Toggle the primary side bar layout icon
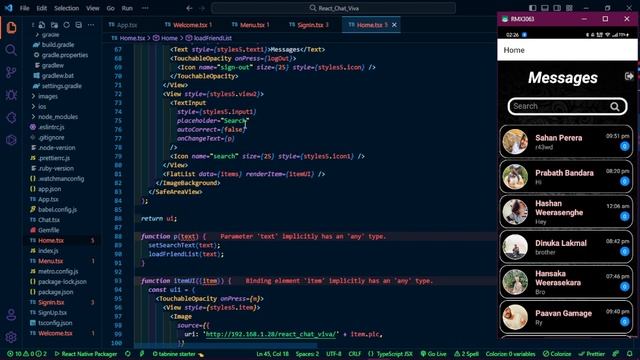The height and width of the screenshot is (360, 640). coord(532,8)
